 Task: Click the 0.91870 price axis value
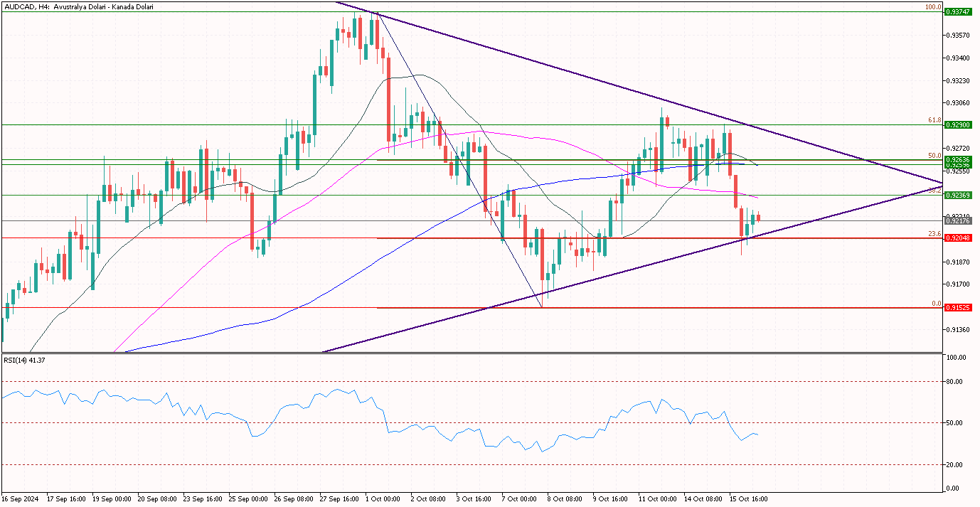click(x=957, y=262)
